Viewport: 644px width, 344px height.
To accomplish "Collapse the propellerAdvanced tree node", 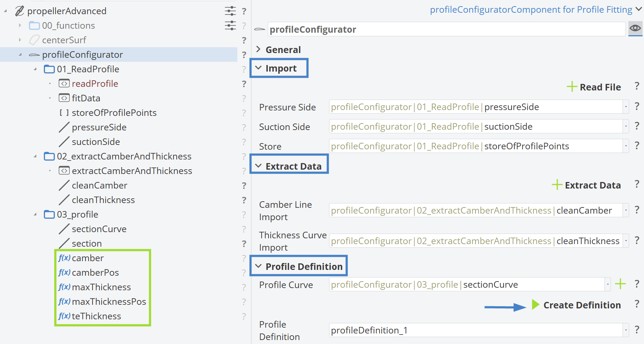I will pyautogui.click(x=5, y=11).
